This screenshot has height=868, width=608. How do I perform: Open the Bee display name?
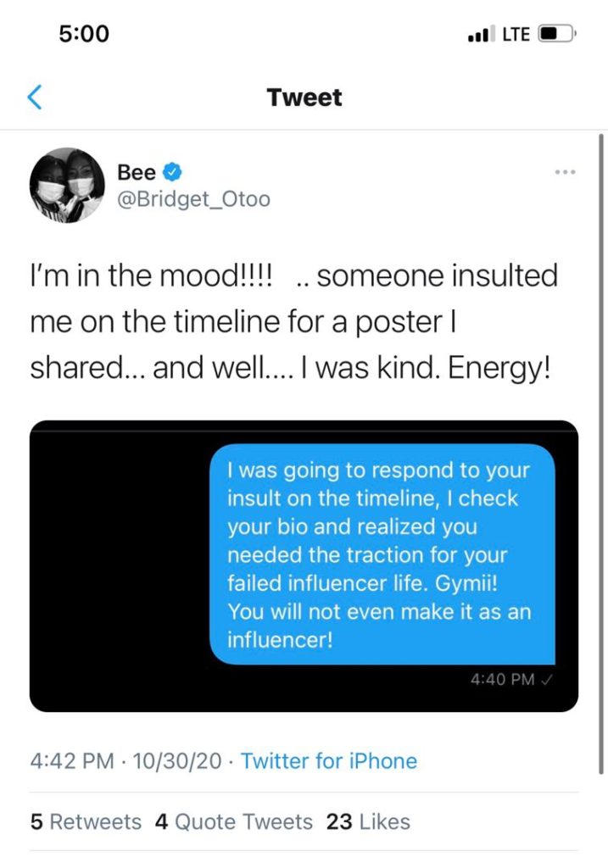(137, 172)
